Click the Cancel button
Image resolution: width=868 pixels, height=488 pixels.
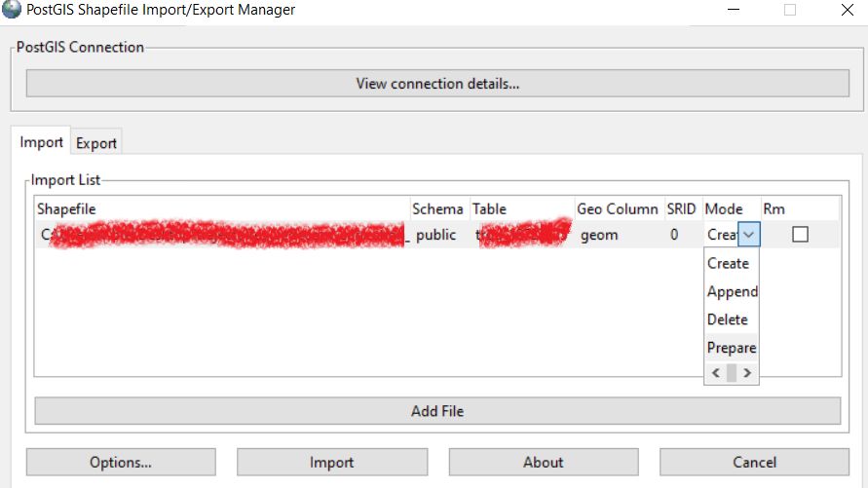point(755,462)
